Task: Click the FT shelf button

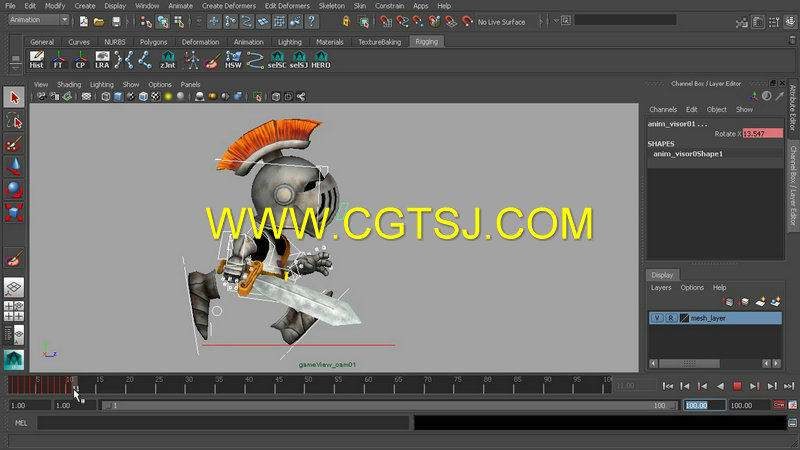Action: point(58,60)
